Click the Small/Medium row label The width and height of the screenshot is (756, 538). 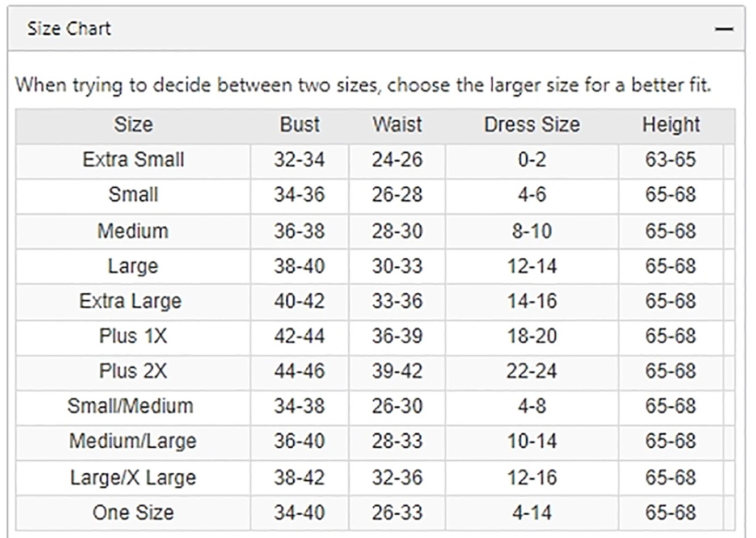(x=130, y=406)
